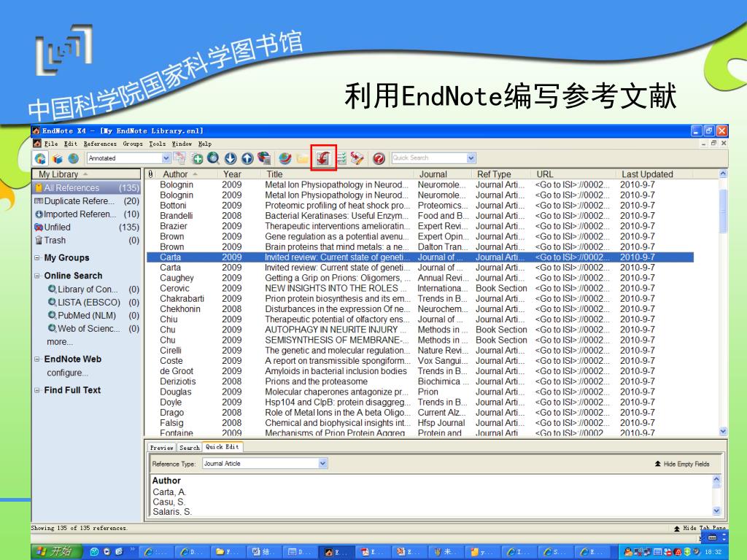Image resolution: width=747 pixels, height=560 pixels.
Task: Click the Open File folder toolbar icon
Action: (x=303, y=158)
